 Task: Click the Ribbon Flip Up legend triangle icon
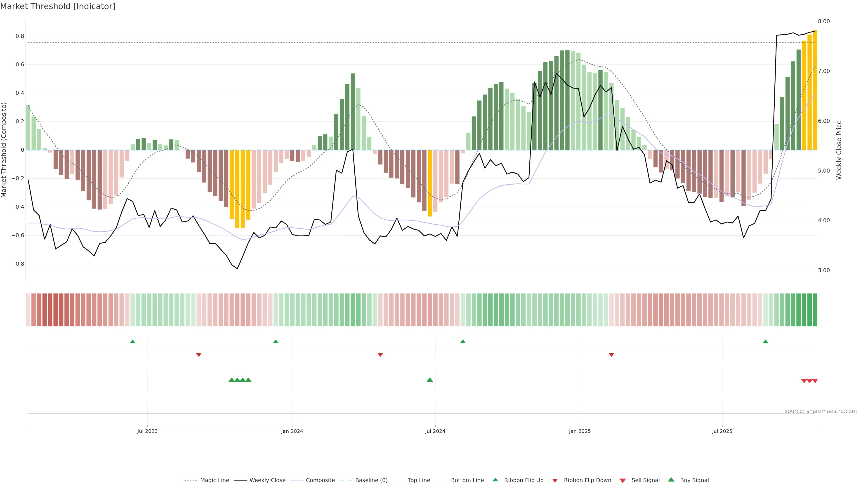495,480
